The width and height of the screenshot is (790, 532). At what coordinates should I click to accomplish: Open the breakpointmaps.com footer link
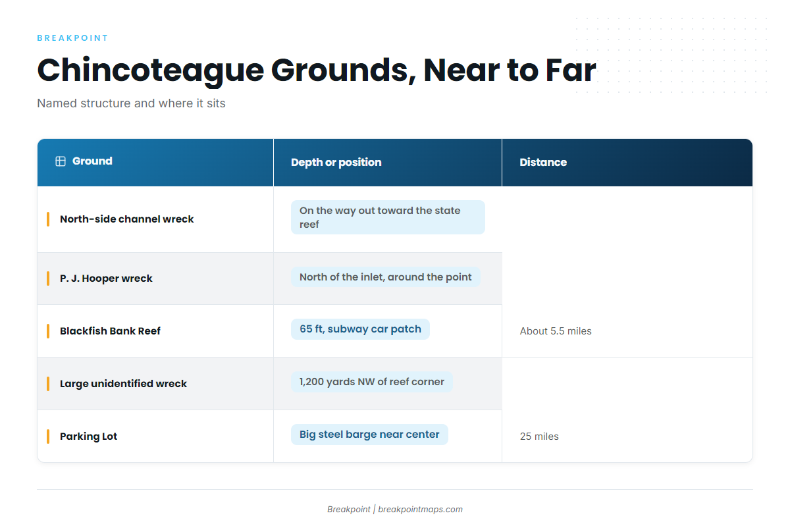[420, 510]
